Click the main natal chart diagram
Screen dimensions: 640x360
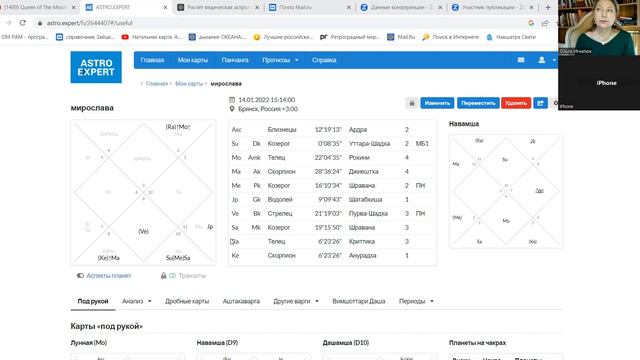click(x=143, y=192)
